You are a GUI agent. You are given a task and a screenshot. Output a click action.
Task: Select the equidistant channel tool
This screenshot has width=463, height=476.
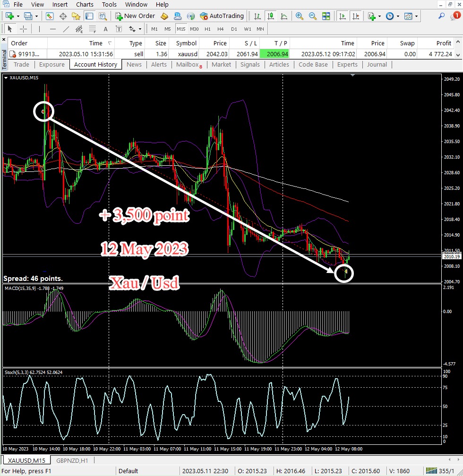pos(79,29)
